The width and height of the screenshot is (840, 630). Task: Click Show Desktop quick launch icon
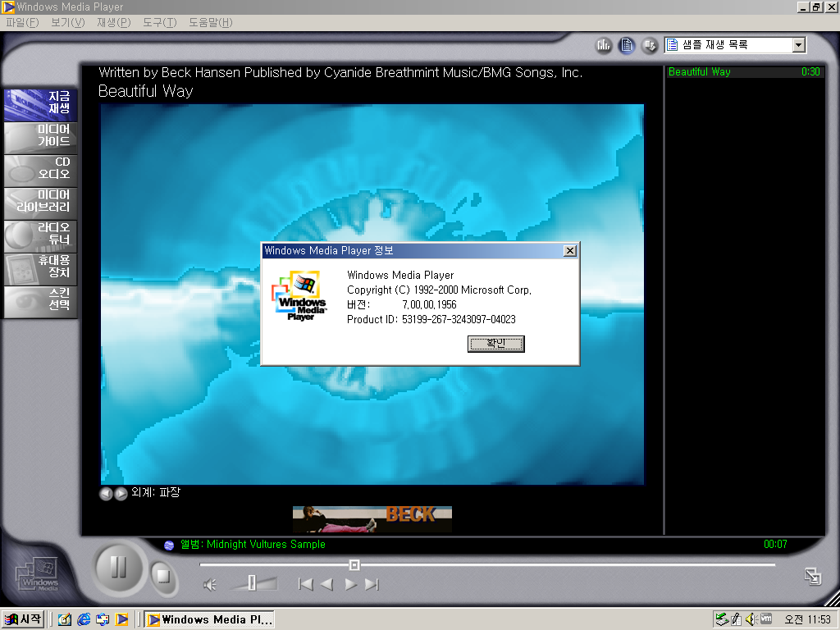click(x=65, y=620)
